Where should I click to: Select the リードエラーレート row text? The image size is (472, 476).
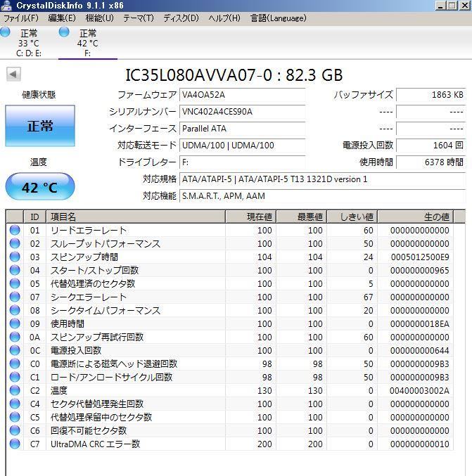pos(89,231)
